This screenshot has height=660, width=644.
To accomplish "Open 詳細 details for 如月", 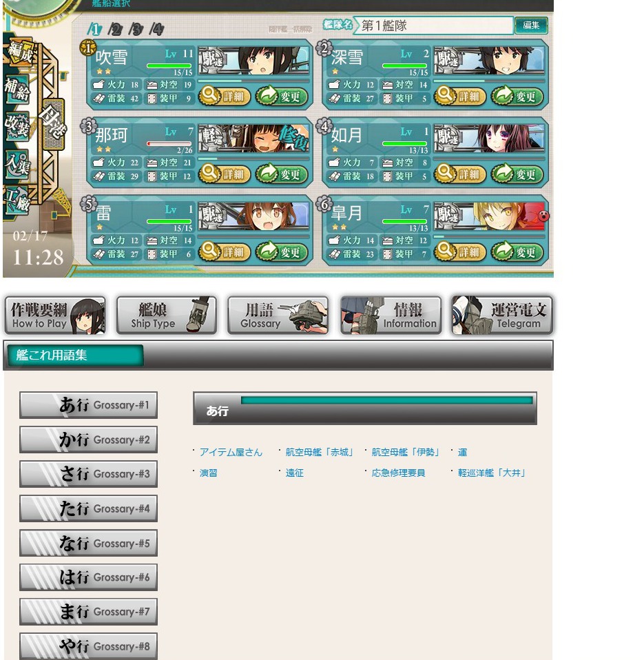I will point(459,174).
